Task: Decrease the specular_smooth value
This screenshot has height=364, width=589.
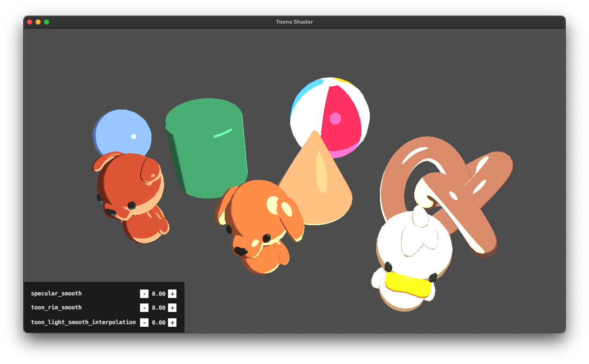Action: point(144,293)
